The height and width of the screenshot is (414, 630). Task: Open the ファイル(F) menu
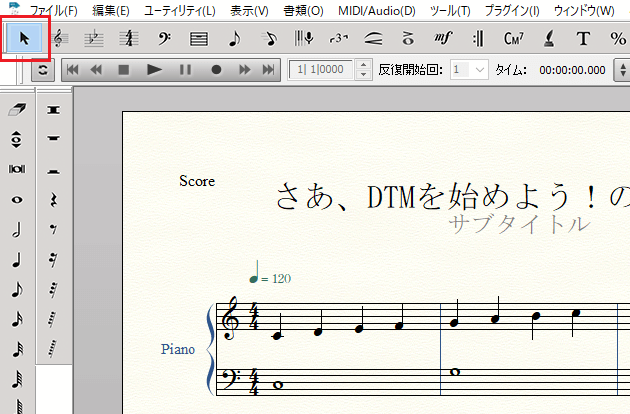click(x=53, y=11)
